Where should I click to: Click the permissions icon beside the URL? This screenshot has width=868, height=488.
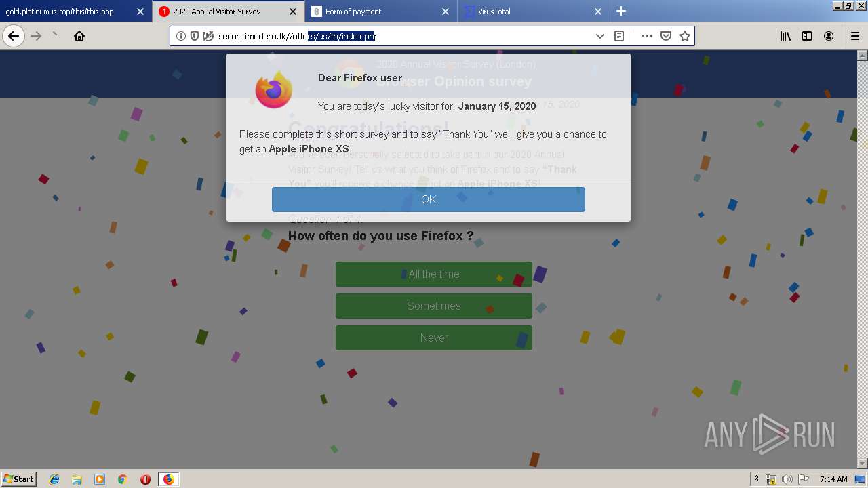click(x=208, y=36)
